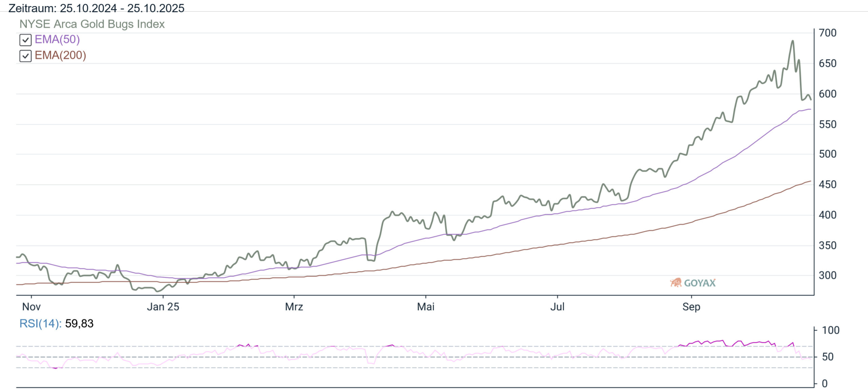This screenshot has width=868, height=391.
Task: Click the 700 price axis label
Action: (x=827, y=33)
